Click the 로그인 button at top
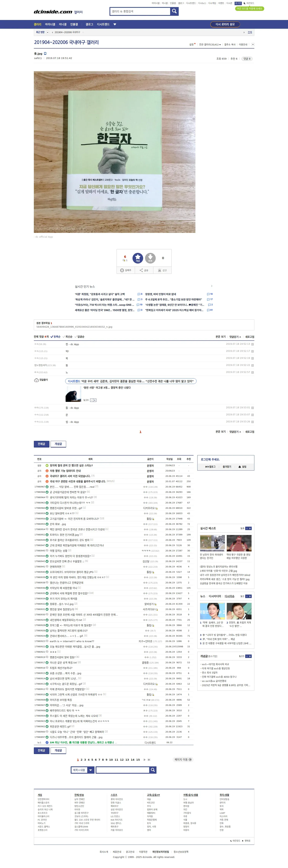Screen dimensions: 288x868 coord(238,3)
